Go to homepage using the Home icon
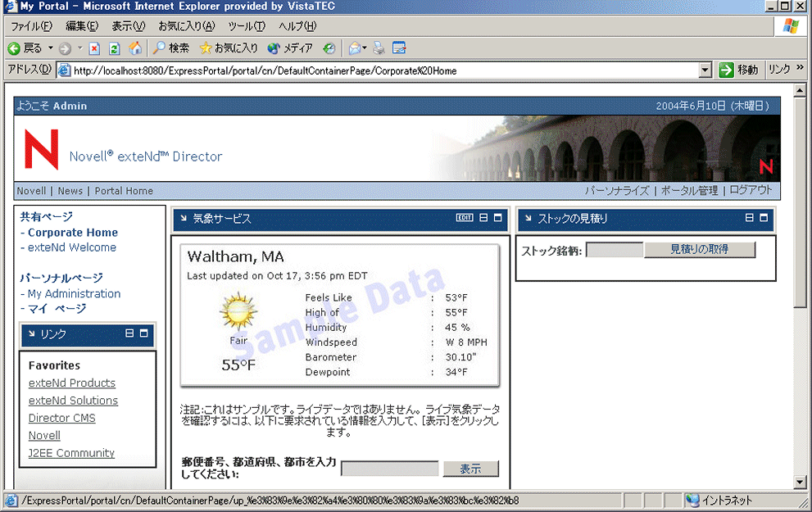The height and width of the screenshot is (512, 812). tap(133, 48)
